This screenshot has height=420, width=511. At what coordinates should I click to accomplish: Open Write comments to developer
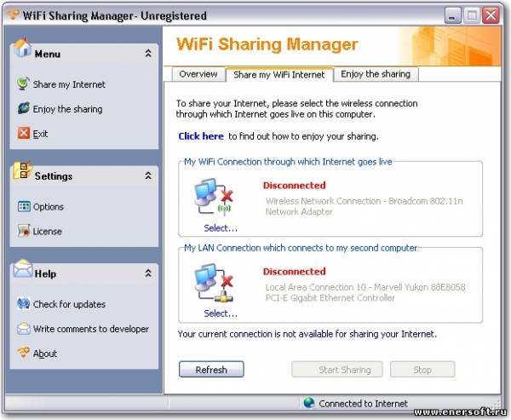91,329
